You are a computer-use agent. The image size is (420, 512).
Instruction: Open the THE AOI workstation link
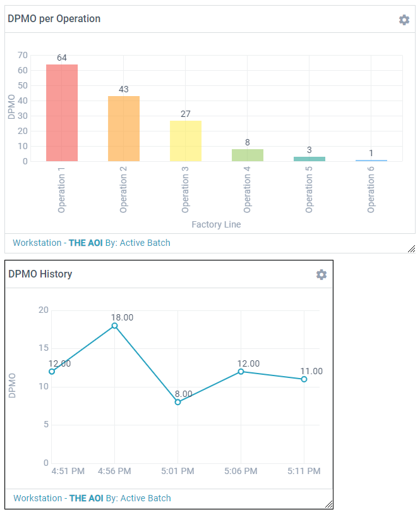[x=85, y=242]
